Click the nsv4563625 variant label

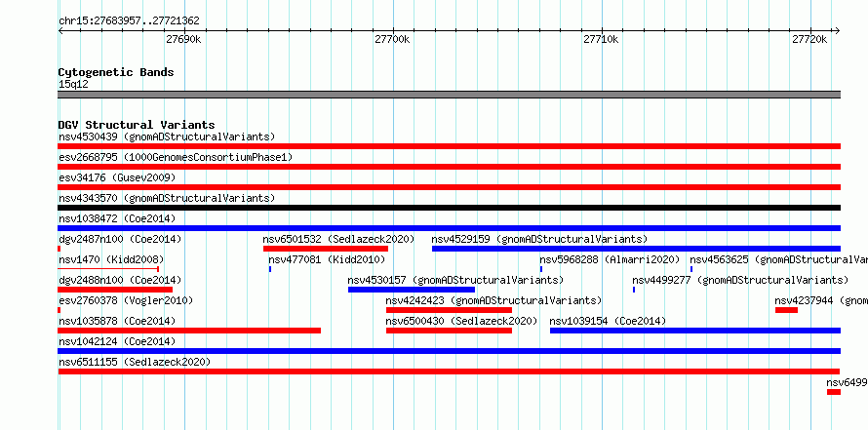(778, 259)
